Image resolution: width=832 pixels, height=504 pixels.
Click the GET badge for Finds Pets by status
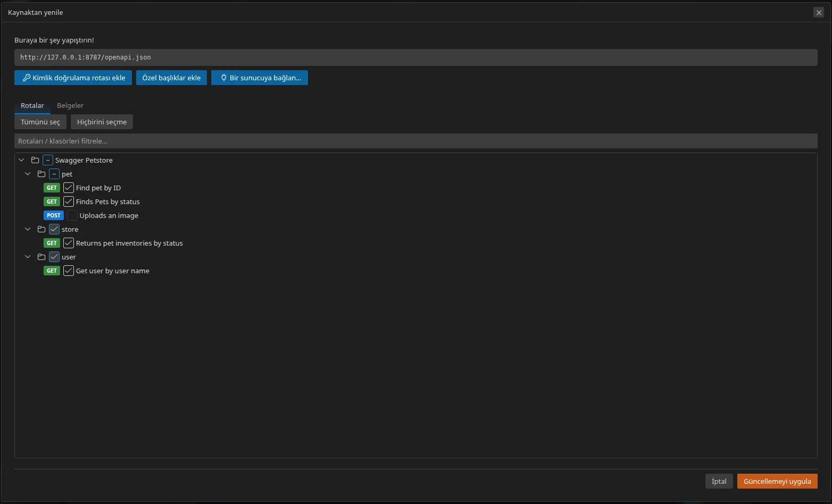(52, 201)
